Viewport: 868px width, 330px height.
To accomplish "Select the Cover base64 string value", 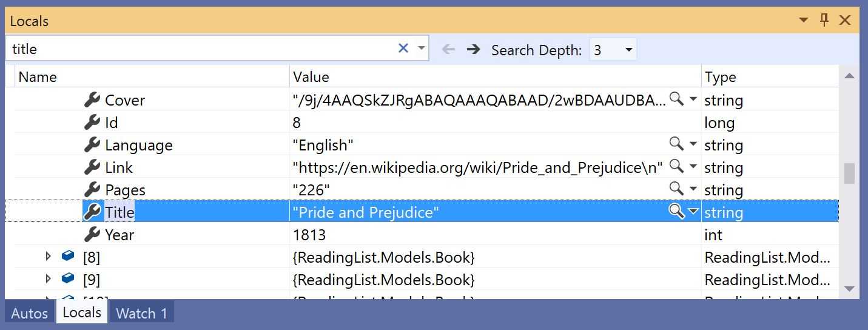I will [479, 100].
